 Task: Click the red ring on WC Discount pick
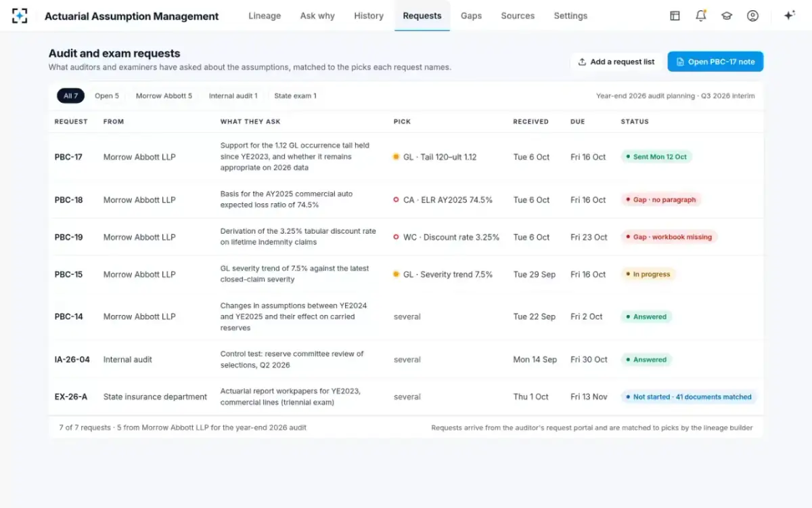pyautogui.click(x=396, y=237)
